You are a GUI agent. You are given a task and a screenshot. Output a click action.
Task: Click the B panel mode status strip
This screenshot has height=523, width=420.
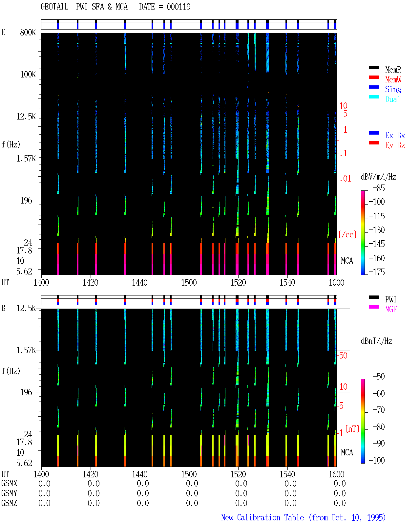189,300
